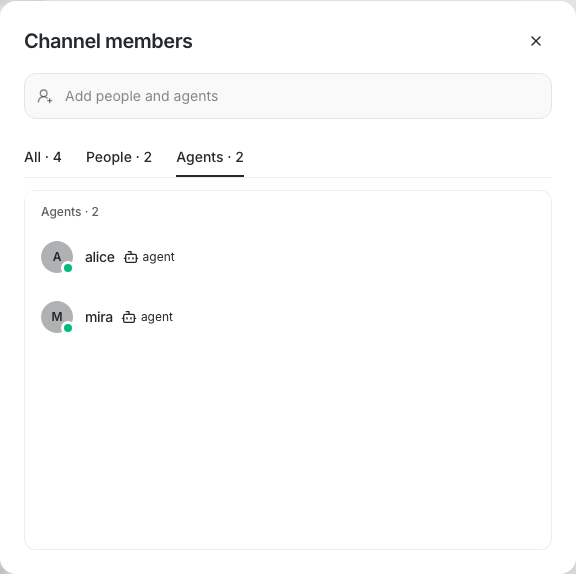Image resolution: width=576 pixels, height=574 pixels.
Task: Close the Channel members dialog
Action: (x=536, y=41)
